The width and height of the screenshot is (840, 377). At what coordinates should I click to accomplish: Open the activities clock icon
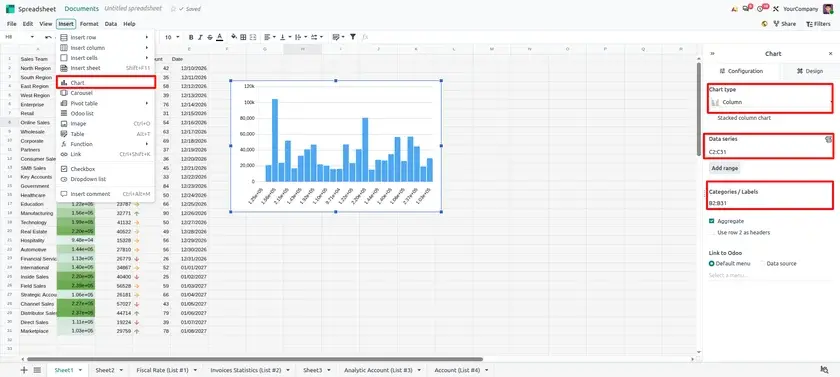761,9
